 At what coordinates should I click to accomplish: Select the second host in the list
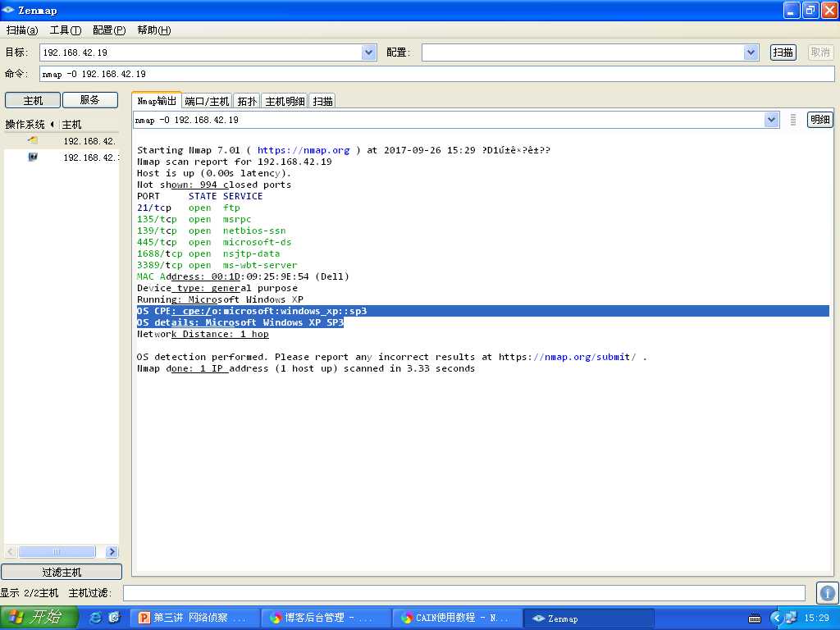pyautogui.click(x=62, y=157)
